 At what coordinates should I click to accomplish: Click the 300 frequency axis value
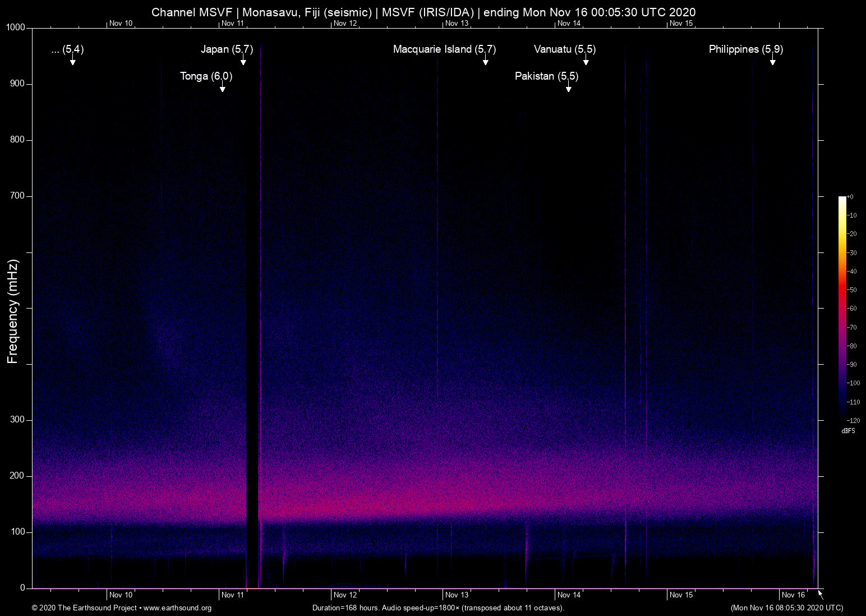pos(17,420)
